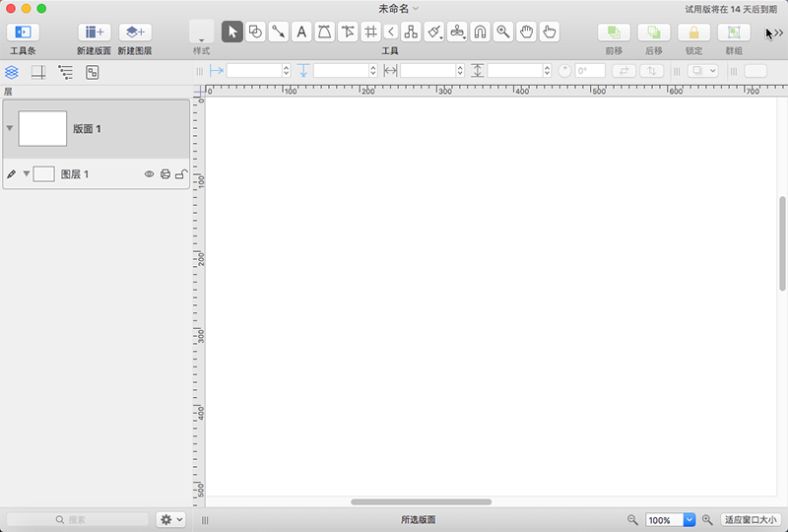Screen dimensions: 788x532
Task: Collapse the 版面 1 disclosure triangle
Action: [x=10, y=129]
